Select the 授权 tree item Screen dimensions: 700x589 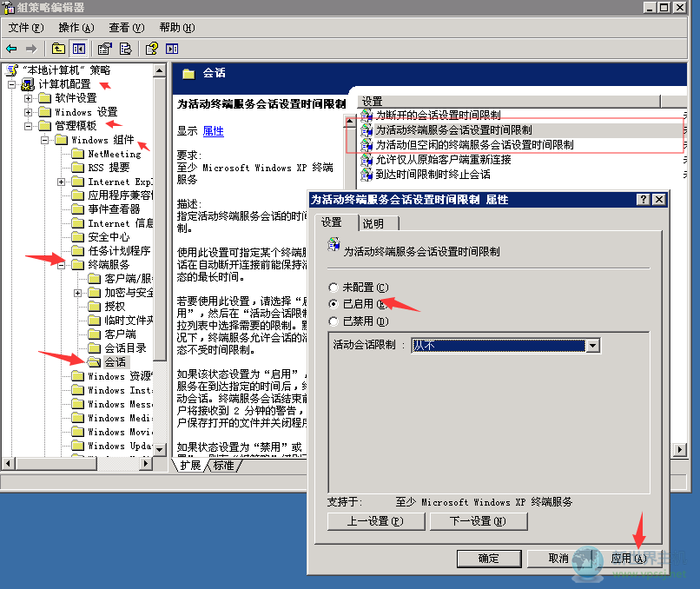pyautogui.click(x=115, y=307)
